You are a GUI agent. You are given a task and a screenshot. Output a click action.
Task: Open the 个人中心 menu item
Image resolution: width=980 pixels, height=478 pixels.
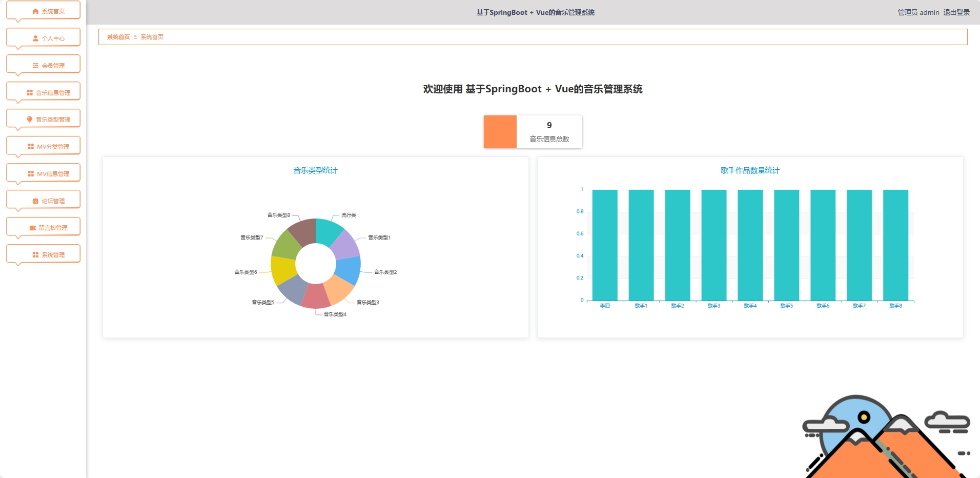(43, 38)
